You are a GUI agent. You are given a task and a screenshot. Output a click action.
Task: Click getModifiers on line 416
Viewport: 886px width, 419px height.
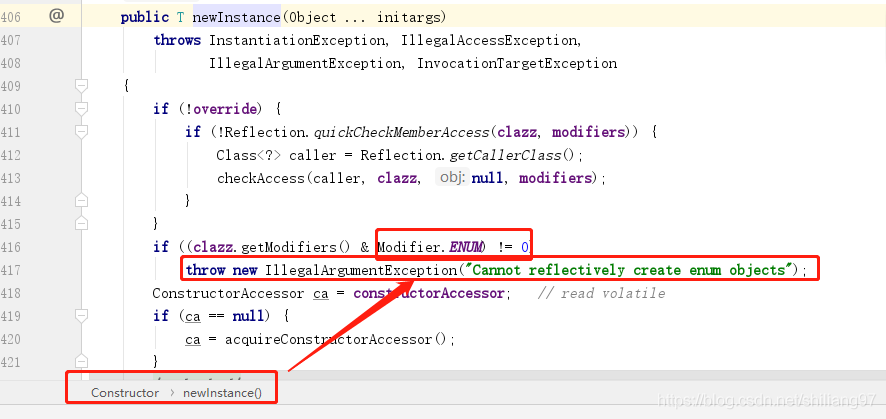(290, 247)
